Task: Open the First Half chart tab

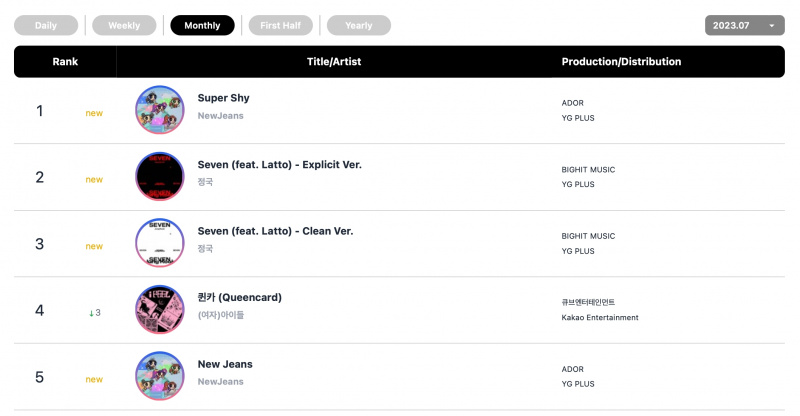Action: click(281, 26)
